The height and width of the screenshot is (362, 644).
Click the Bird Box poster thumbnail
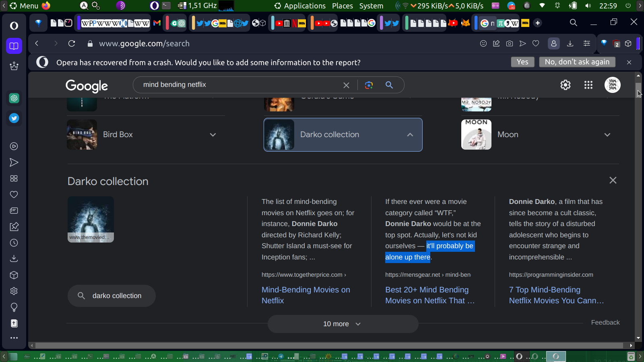[82, 135]
